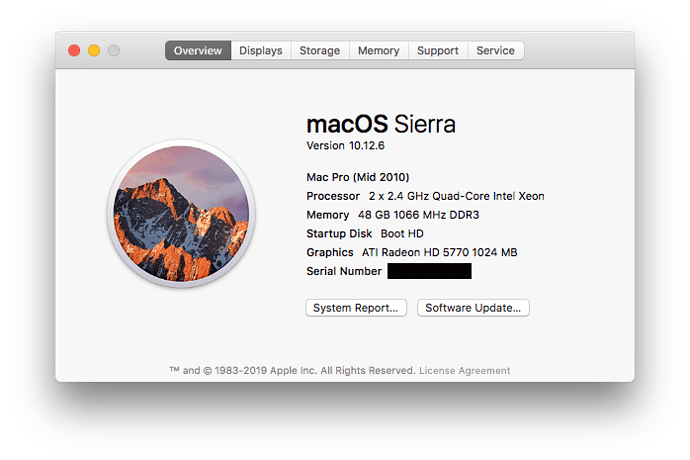The image size is (690, 460).
Task: Open the License Agreement link
Action: (x=464, y=371)
